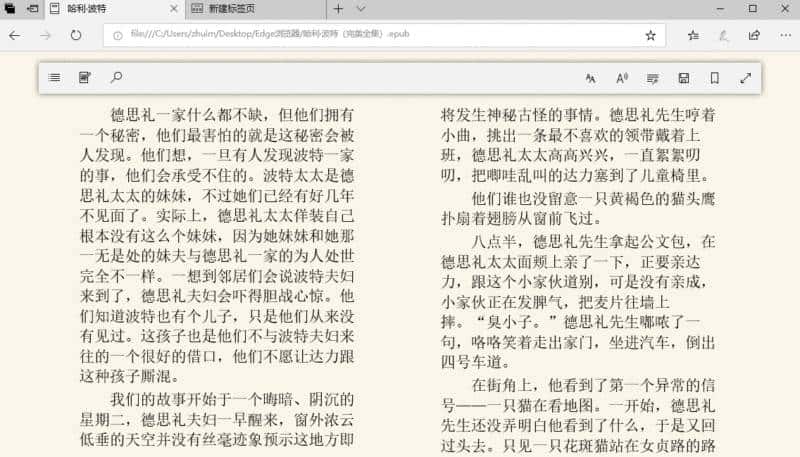The image size is (800, 457).
Task: Click text 他们谁也没留意一只黄褐色的猫头鹰
Action: tap(593, 198)
